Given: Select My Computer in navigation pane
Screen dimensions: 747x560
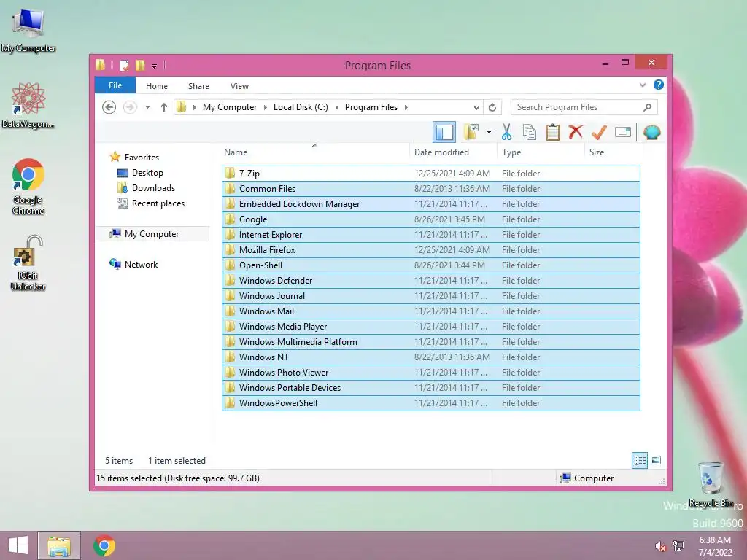Looking at the screenshot, I should (x=152, y=234).
